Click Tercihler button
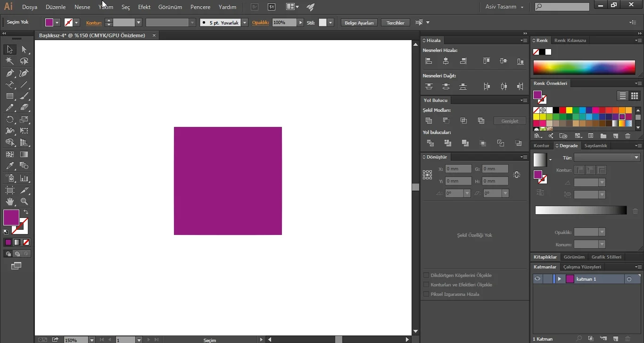The height and width of the screenshot is (343, 644). (x=396, y=23)
